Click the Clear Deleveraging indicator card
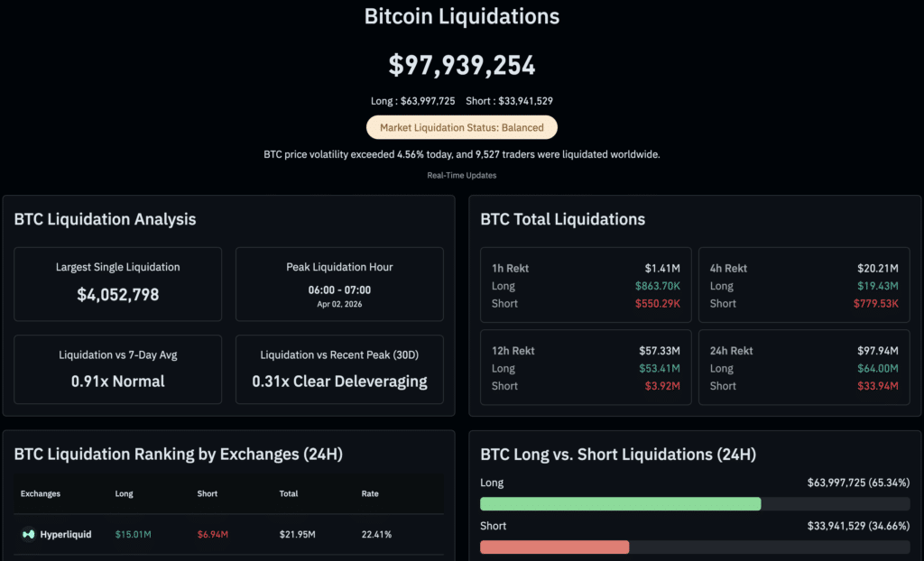Image resolution: width=924 pixels, height=561 pixels. click(339, 370)
